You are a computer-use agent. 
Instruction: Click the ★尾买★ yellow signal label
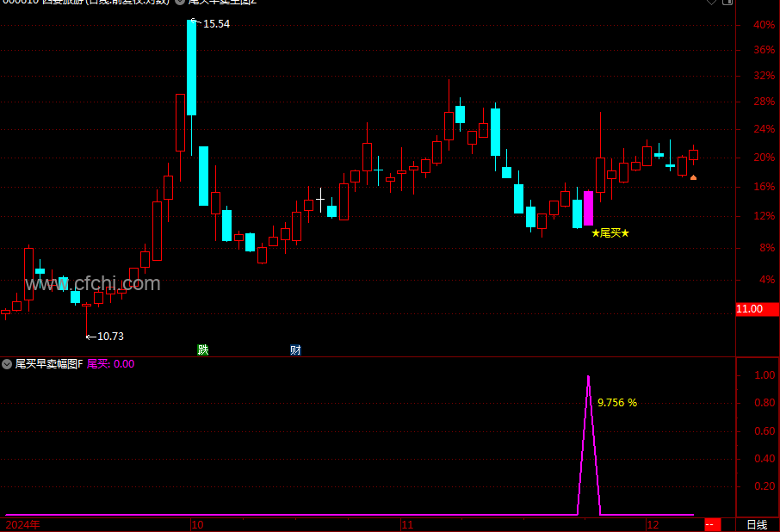[610, 233]
